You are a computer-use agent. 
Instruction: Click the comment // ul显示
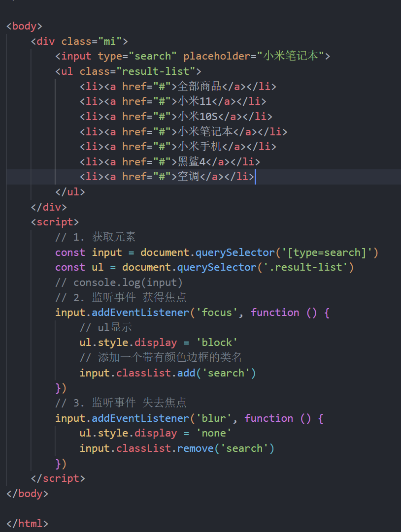click(x=105, y=327)
